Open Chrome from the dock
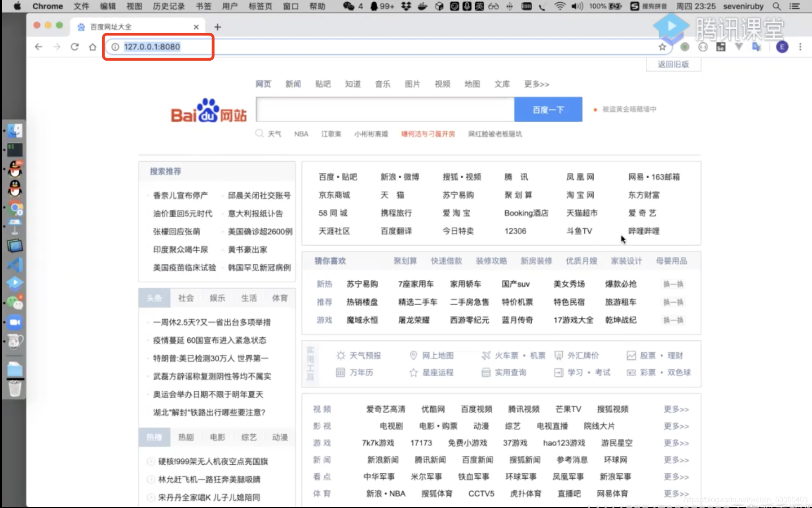This screenshot has width=812, height=508. coord(15,209)
